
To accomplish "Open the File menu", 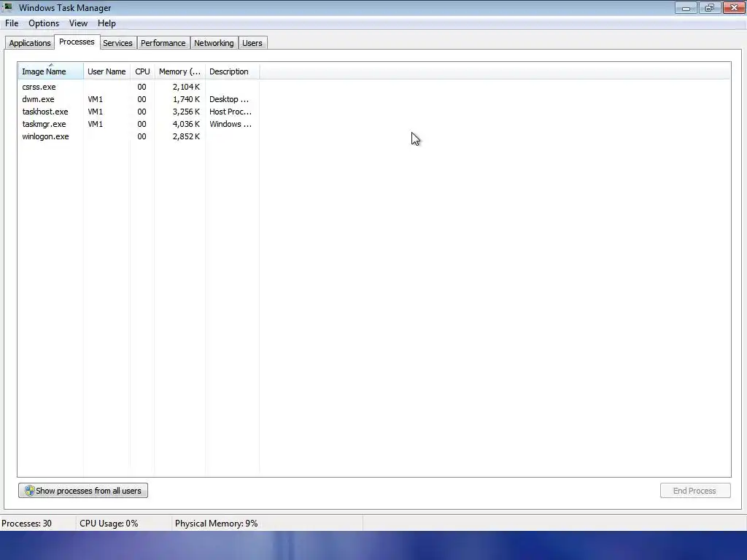I will 12,23.
